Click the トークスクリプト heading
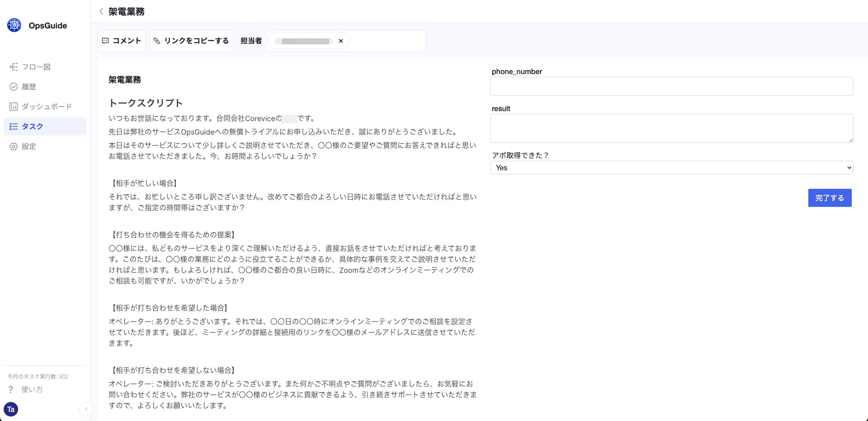 (x=146, y=103)
